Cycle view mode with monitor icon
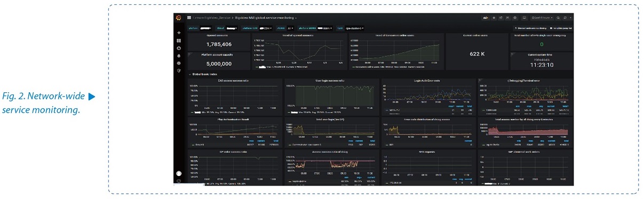644x199 pixels. [524, 18]
